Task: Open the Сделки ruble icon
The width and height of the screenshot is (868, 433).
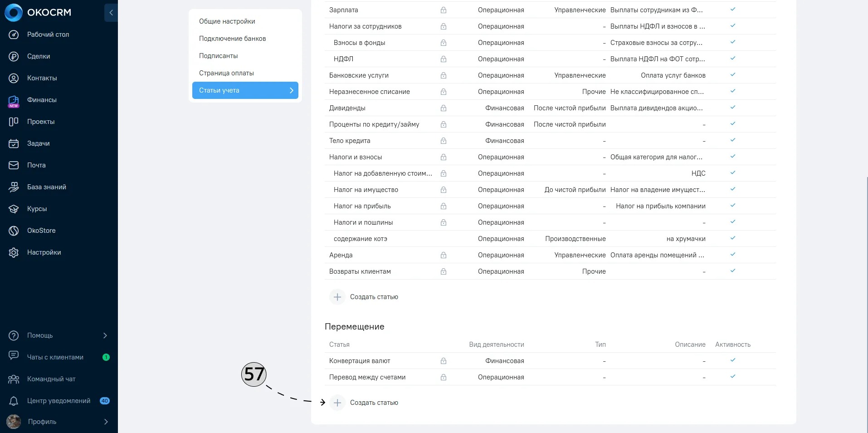Action: tap(14, 56)
